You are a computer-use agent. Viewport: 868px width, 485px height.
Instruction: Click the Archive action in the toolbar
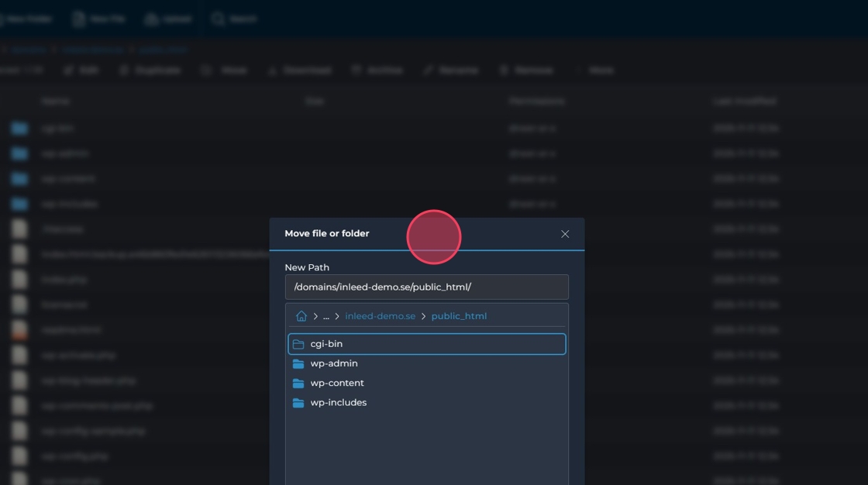click(x=377, y=70)
